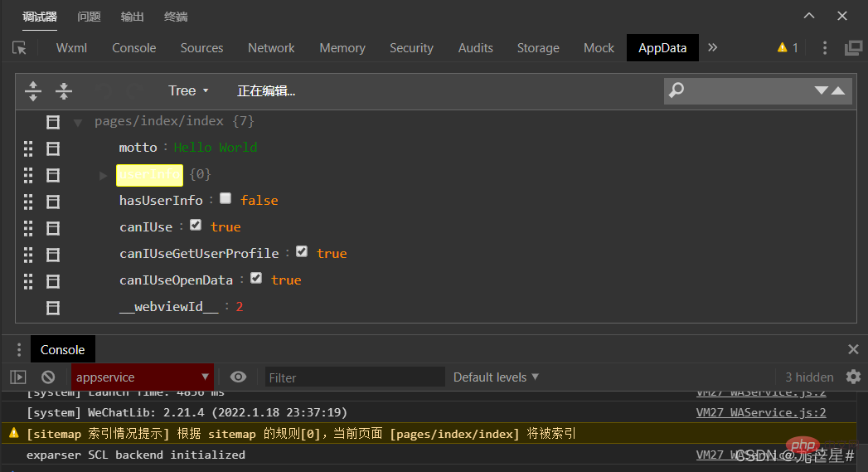This screenshot has height=472, width=868.
Task: Toggle the canIUse checkbox
Action: [x=196, y=225]
